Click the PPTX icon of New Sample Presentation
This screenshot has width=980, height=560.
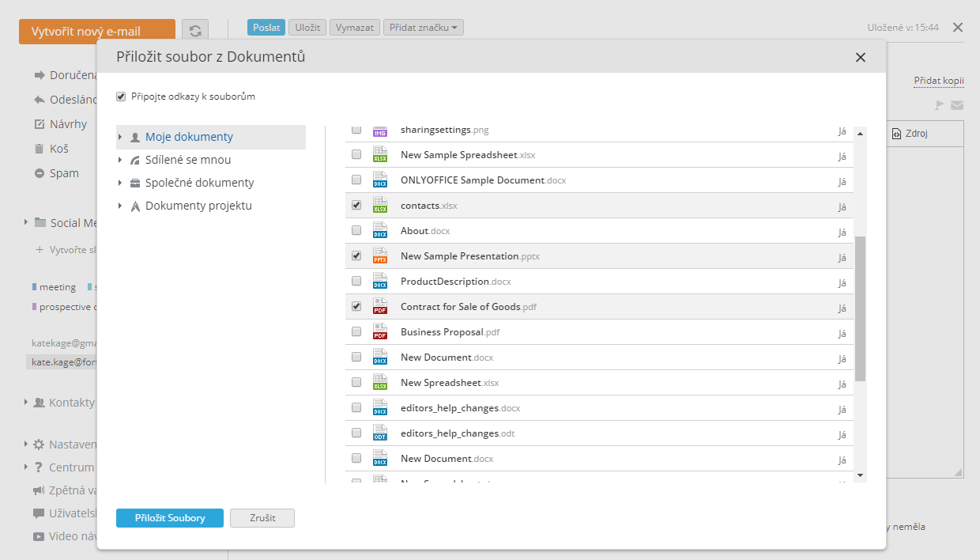pos(380,256)
